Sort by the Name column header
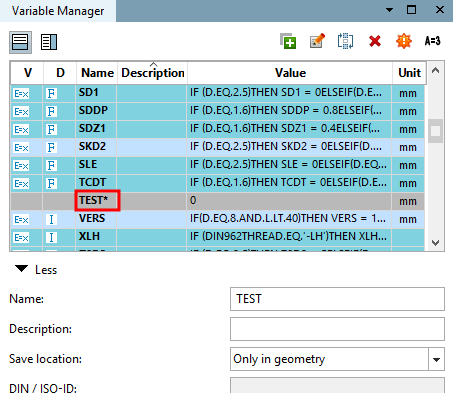The width and height of the screenshot is (453, 393). (97, 73)
